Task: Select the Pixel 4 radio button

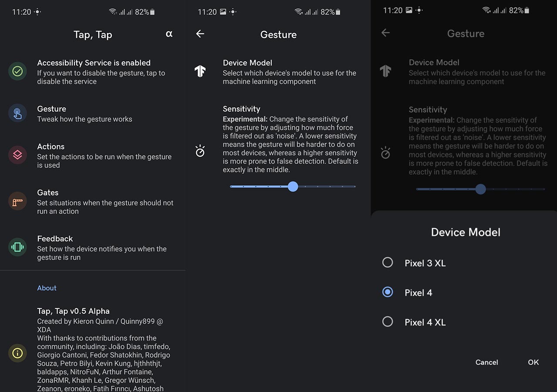Action: pyautogui.click(x=387, y=292)
